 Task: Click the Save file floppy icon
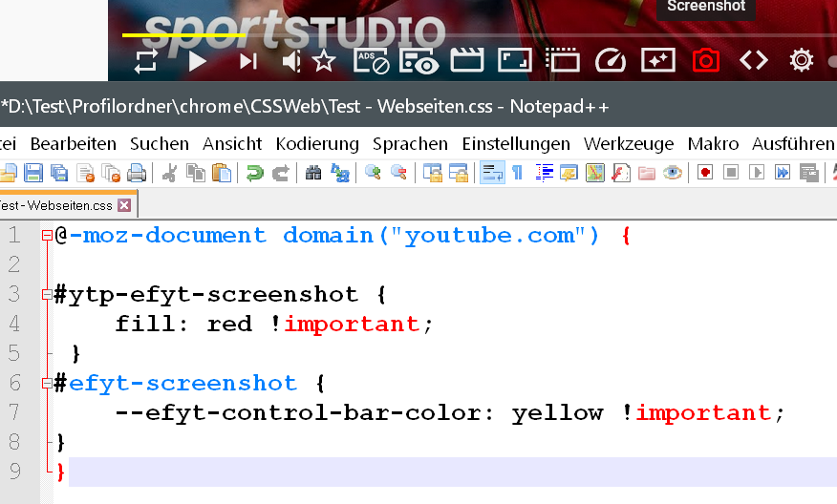click(33, 173)
